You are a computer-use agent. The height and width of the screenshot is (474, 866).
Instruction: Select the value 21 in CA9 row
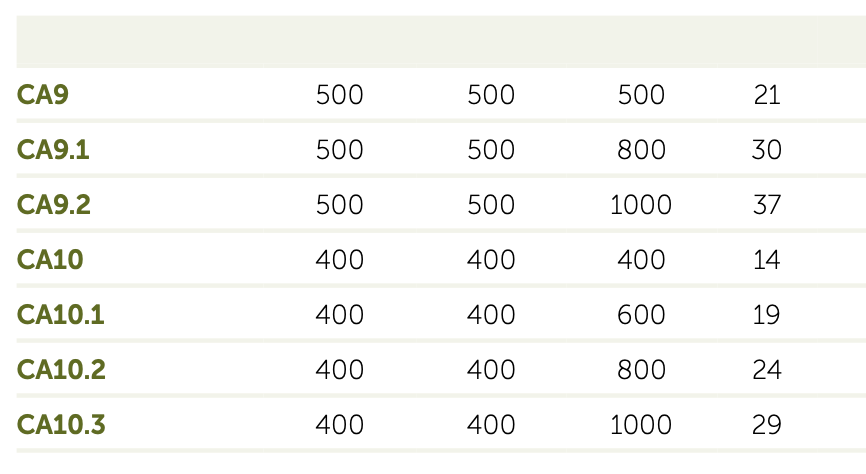766,95
